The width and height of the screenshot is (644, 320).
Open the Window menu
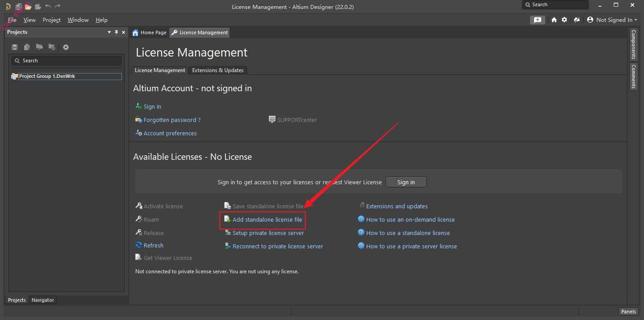78,20
